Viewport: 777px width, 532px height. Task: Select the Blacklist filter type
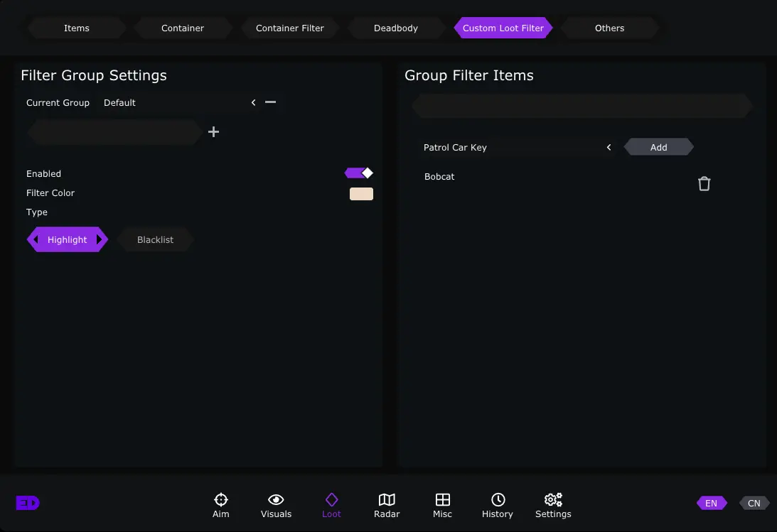point(155,240)
